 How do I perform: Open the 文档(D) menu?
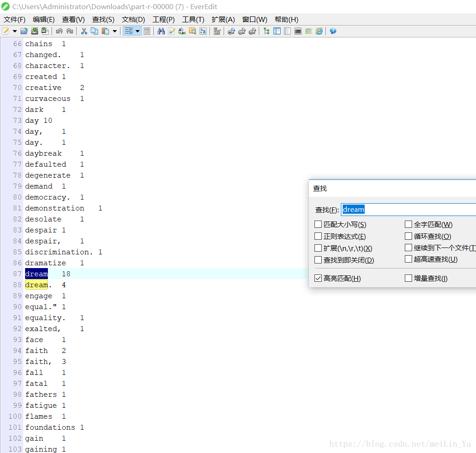tap(133, 20)
